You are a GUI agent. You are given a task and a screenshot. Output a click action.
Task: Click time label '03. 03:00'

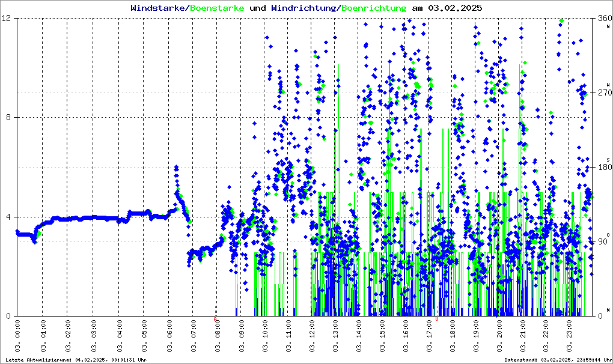pos(94,336)
